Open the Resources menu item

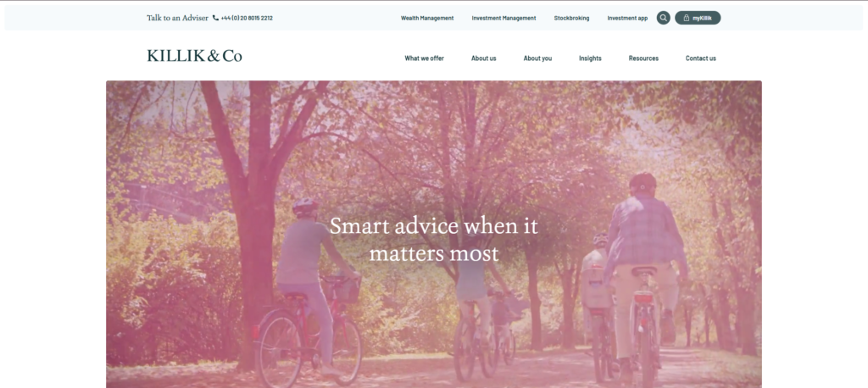tap(644, 58)
